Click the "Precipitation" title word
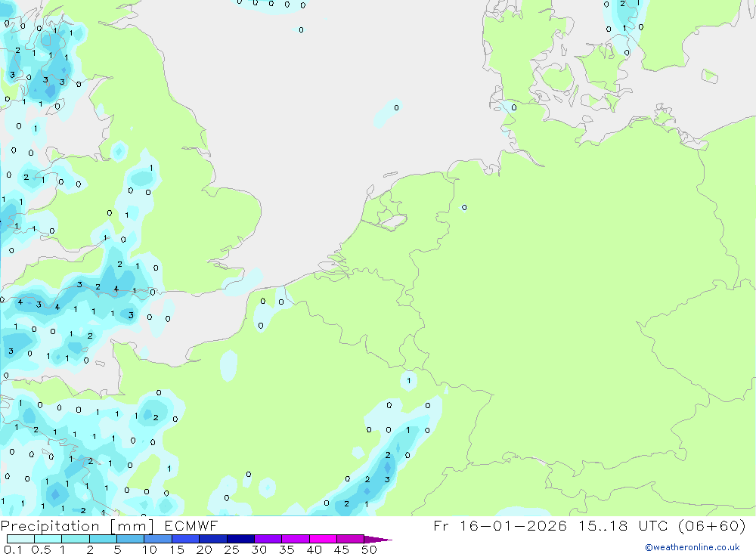Image resolution: width=756 pixels, height=554 pixels. pyautogui.click(x=50, y=526)
